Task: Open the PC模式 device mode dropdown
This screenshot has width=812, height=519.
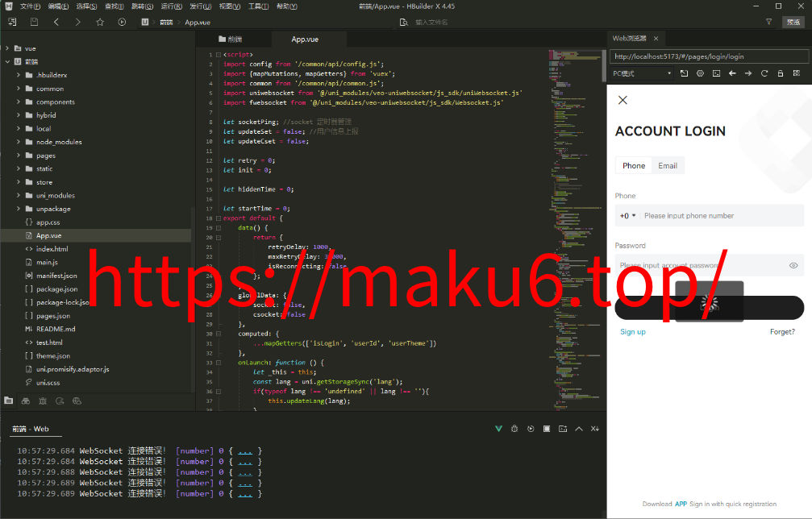Action: click(x=642, y=73)
